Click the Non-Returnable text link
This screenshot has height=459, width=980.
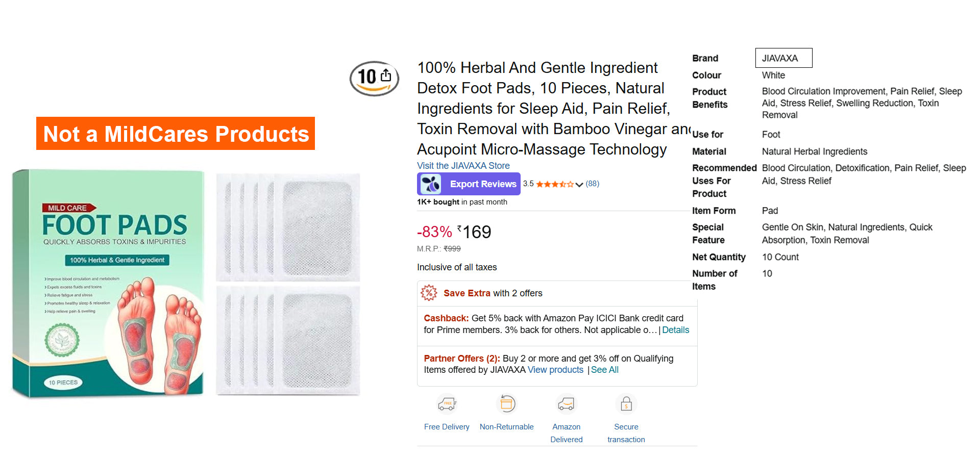tap(506, 427)
